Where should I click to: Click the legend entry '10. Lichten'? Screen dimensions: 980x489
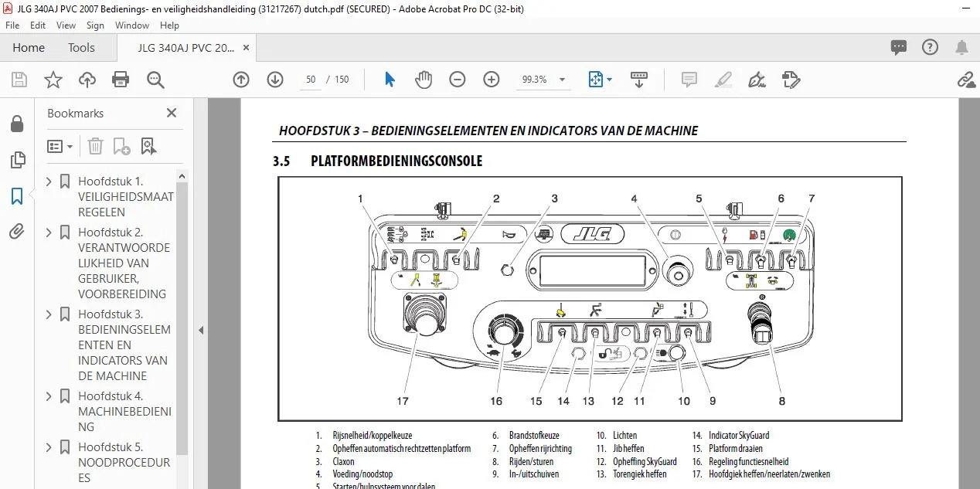(x=617, y=436)
